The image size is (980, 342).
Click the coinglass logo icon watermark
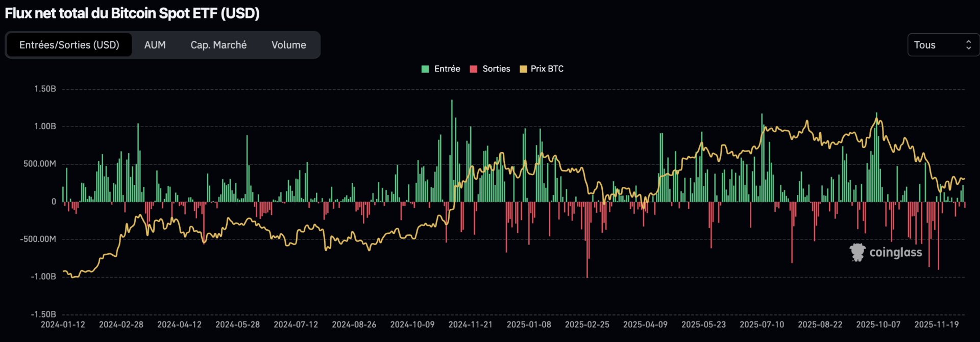point(857,252)
